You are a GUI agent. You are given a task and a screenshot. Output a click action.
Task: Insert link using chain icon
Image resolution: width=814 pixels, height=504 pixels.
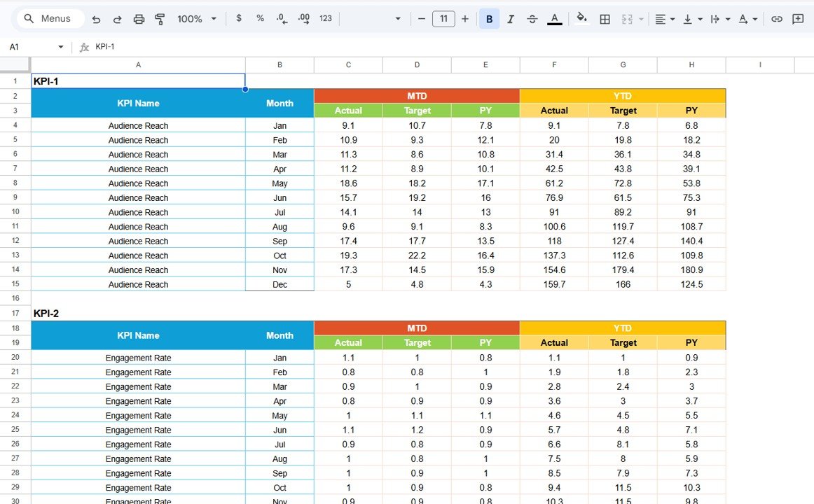776,19
